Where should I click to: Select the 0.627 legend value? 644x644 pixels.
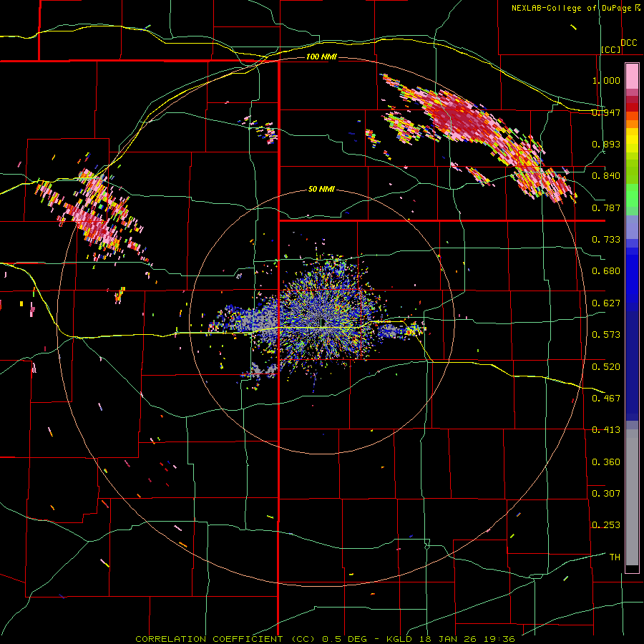coord(606,303)
